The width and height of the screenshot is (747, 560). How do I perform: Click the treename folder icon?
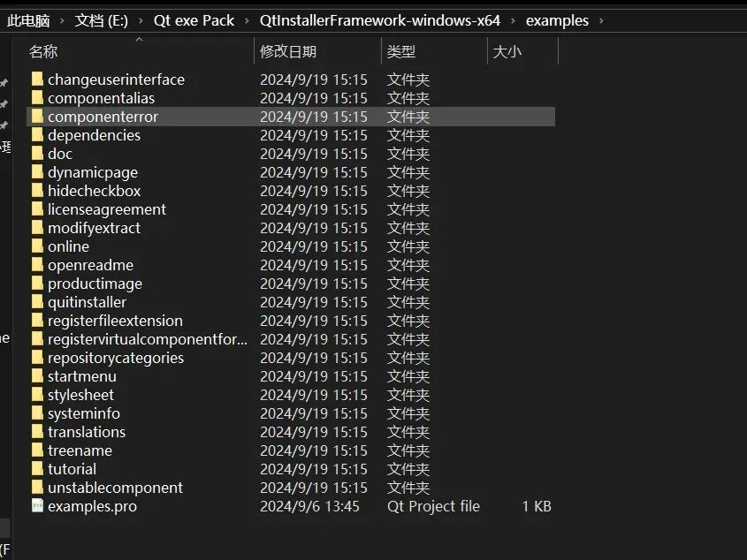pyautogui.click(x=38, y=450)
